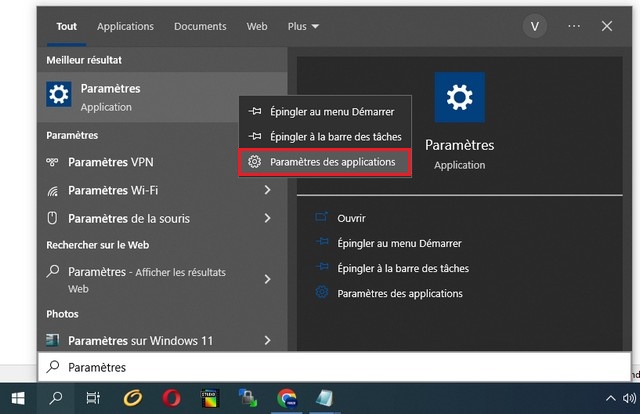Click the Paramètres title in preview pane
Image resolution: width=640 pixels, height=414 pixels.
click(x=460, y=145)
